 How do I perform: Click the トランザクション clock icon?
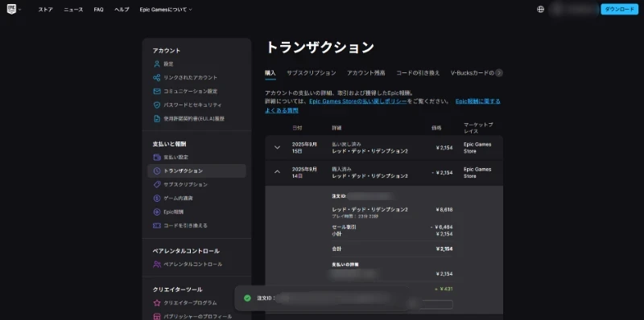pos(156,170)
